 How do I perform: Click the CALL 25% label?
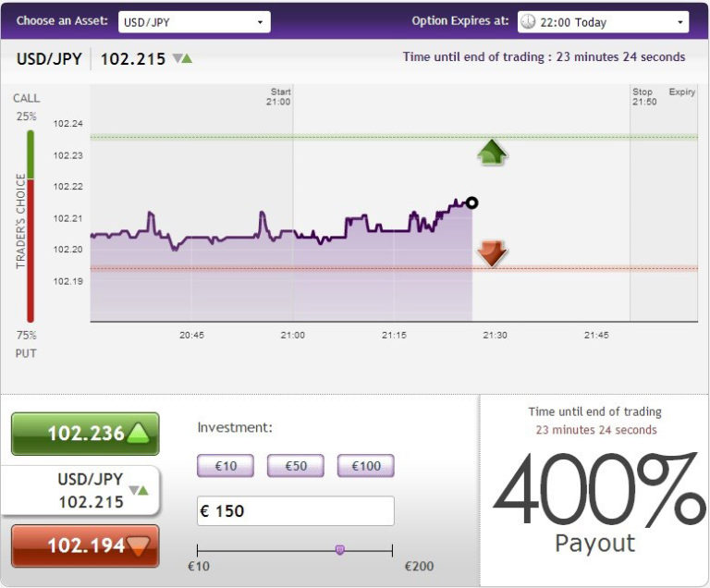26,107
